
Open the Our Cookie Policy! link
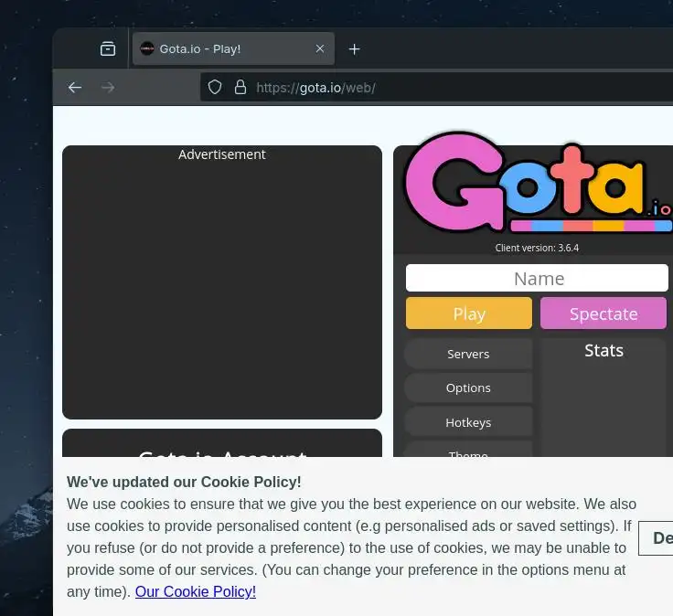click(196, 591)
